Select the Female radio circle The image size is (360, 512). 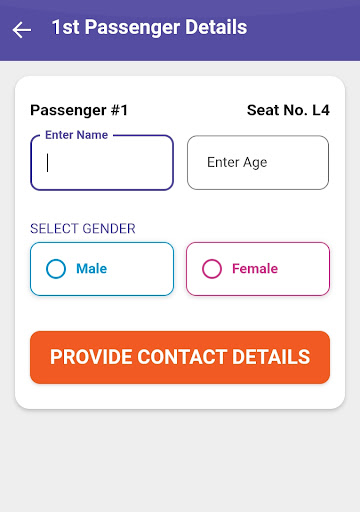212,269
